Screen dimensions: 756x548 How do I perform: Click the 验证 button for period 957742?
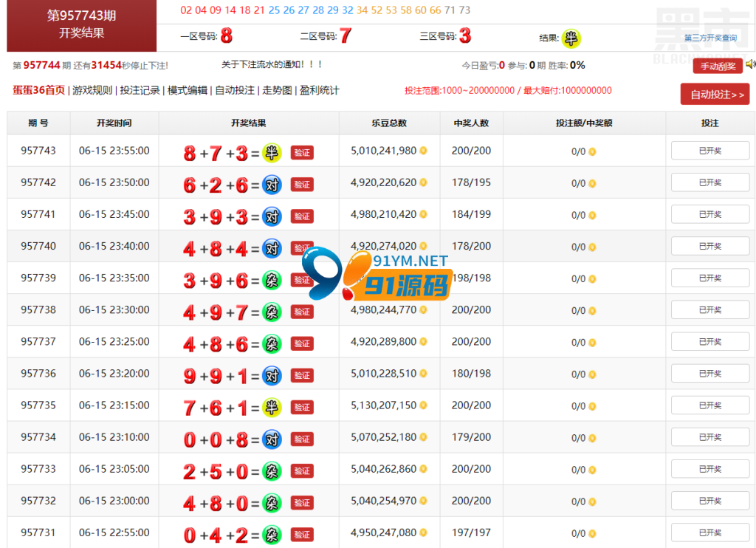(x=302, y=185)
